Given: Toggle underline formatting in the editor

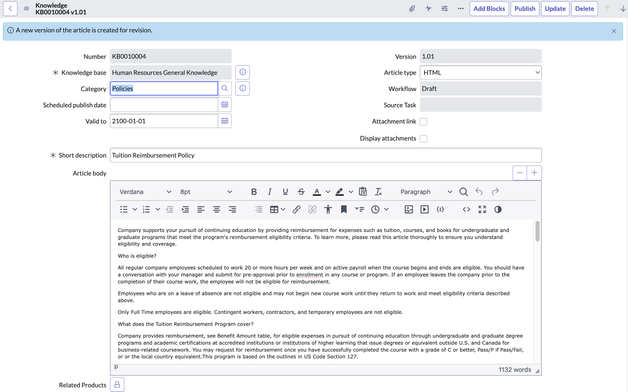Looking at the screenshot, I should click(x=285, y=192).
